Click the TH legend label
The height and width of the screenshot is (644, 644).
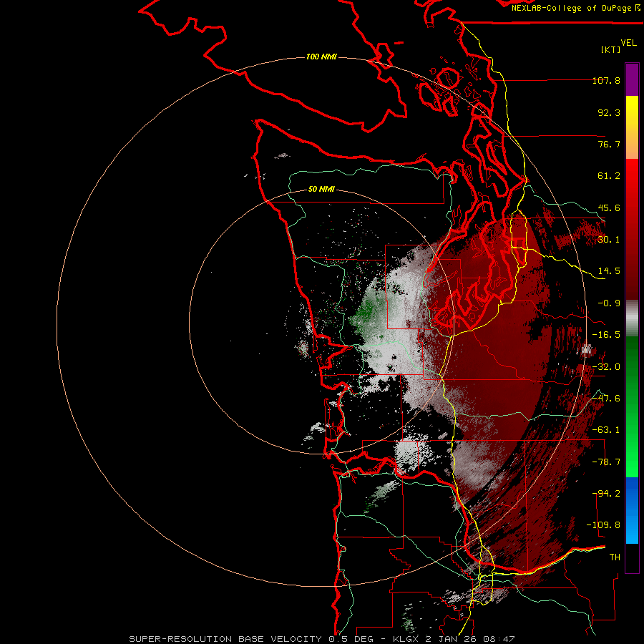[x=615, y=557]
